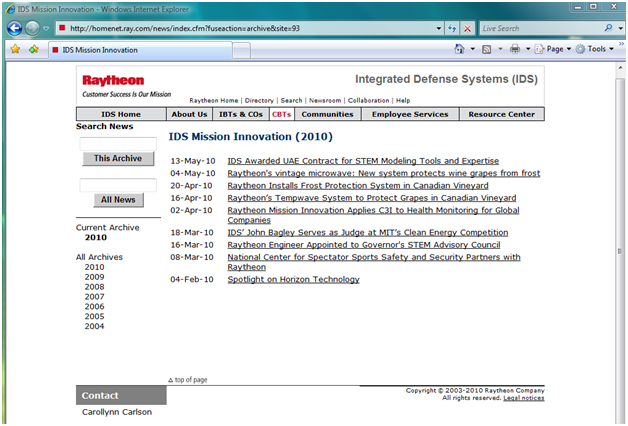Select the Resource Center navigation tab
The height and width of the screenshot is (426, 628).
[501, 114]
